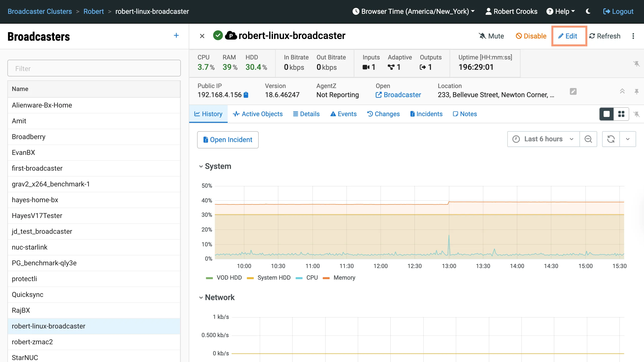This screenshot has height=362, width=644.
Task: Refresh the history charts icon
Action: pos(611,139)
